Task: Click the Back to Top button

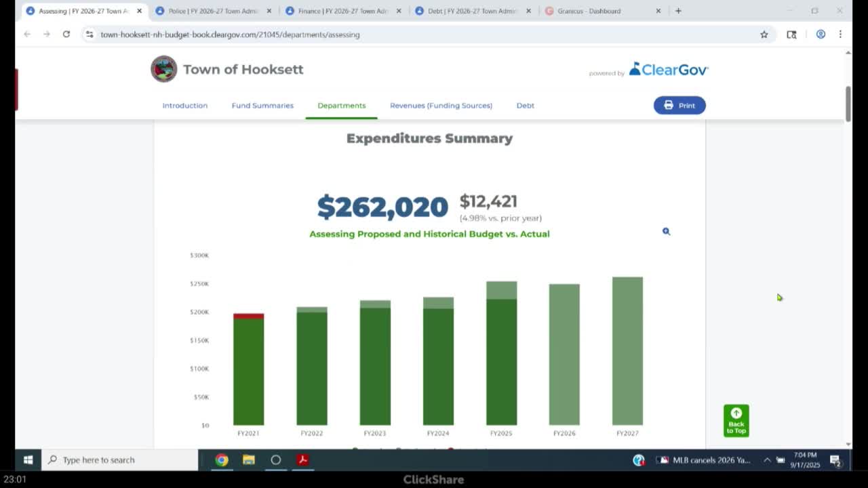Action: point(736,421)
